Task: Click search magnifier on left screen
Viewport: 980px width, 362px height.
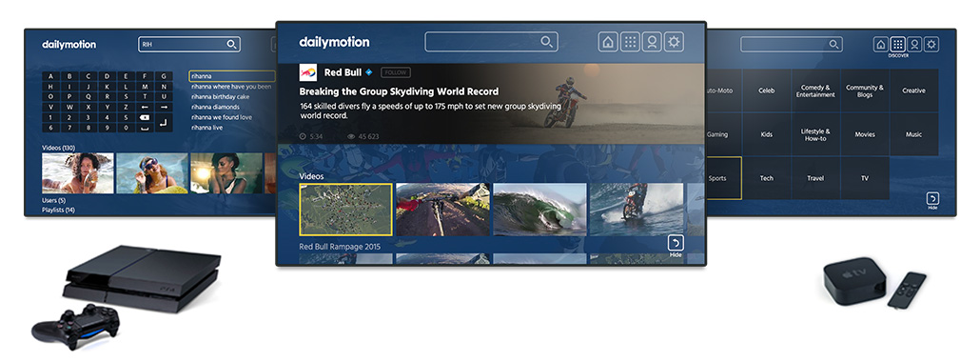Action: tap(231, 45)
